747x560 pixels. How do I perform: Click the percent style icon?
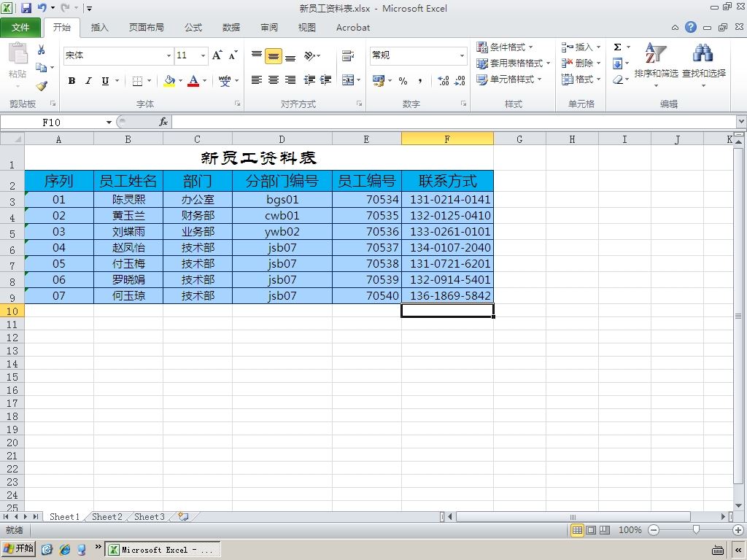click(403, 80)
